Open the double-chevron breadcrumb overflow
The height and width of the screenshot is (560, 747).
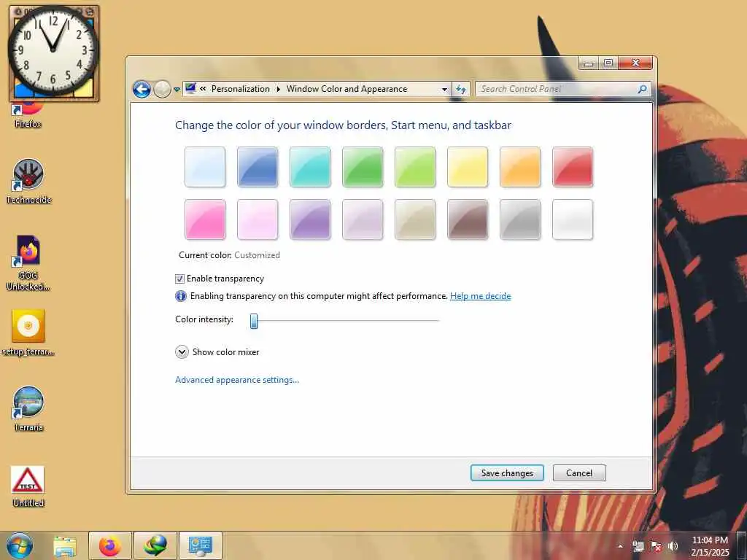point(203,88)
